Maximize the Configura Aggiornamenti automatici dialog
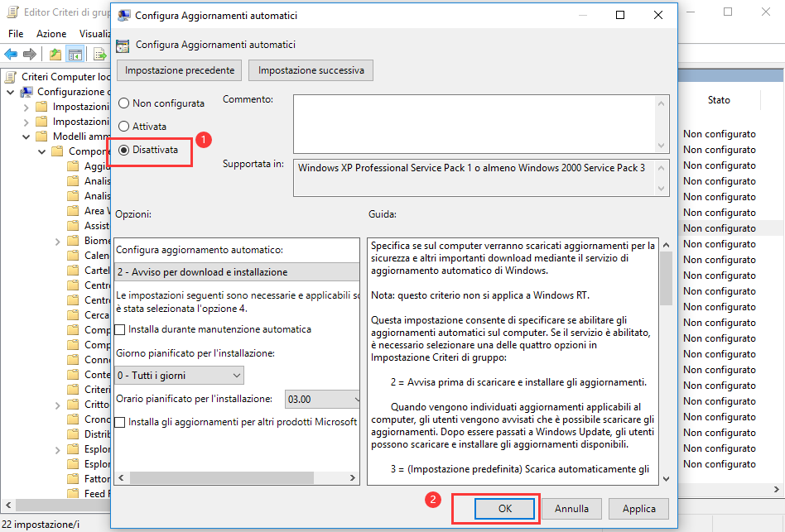 (619, 16)
